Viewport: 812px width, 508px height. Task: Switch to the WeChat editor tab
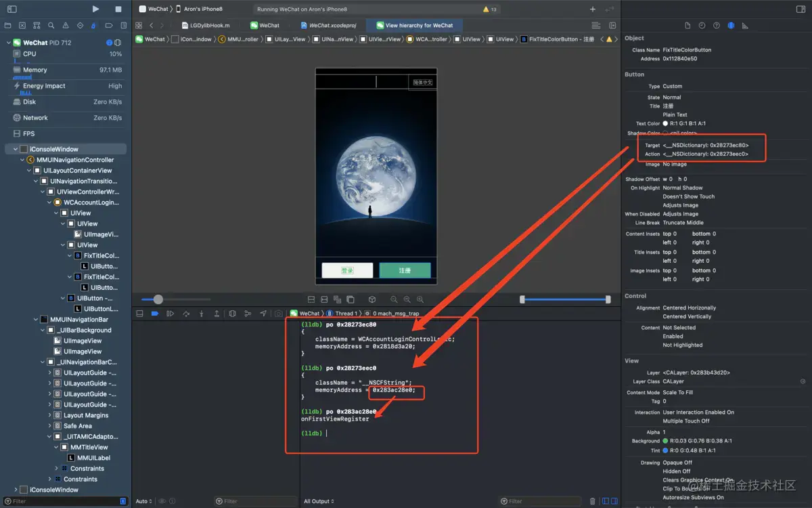[265, 25]
